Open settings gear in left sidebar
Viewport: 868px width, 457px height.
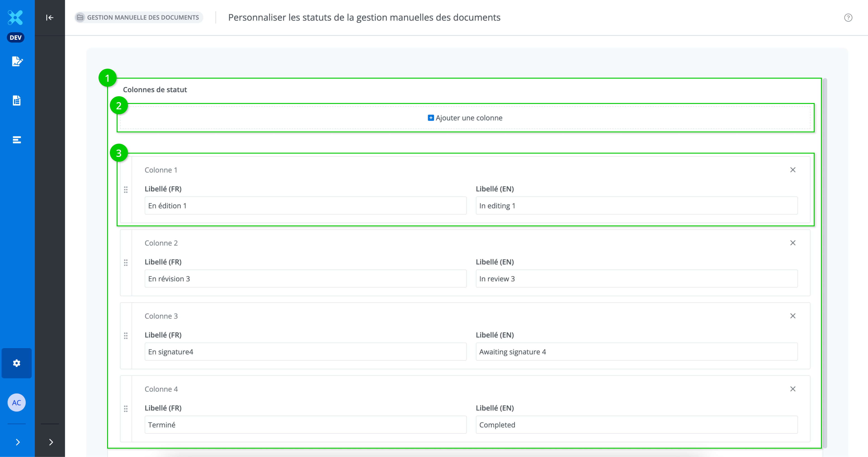tap(17, 363)
